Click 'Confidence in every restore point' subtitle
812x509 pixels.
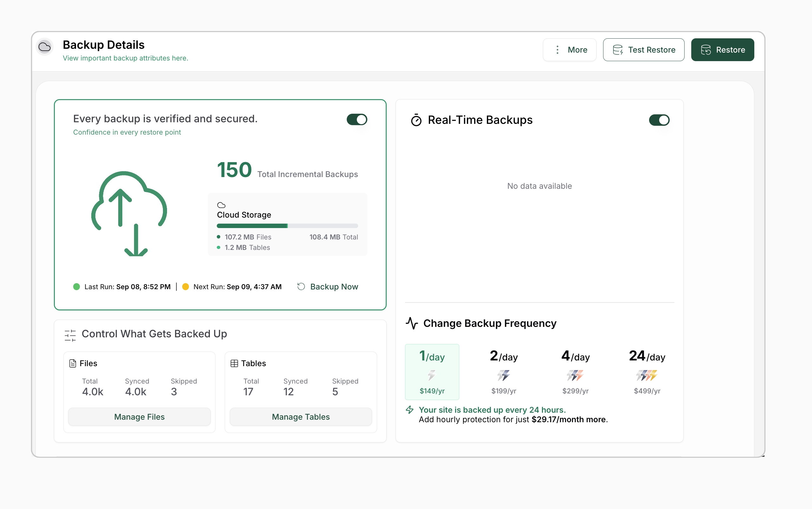127,132
